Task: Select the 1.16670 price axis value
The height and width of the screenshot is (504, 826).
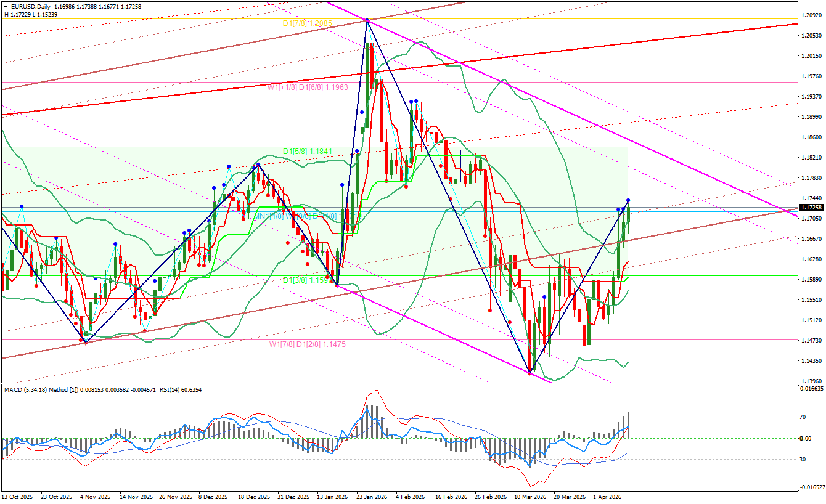Action: (x=811, y=238)
